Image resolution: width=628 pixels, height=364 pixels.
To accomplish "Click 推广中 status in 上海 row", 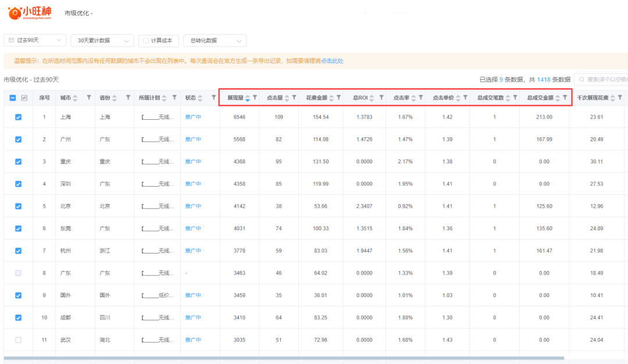I will [x=193, y=117].
